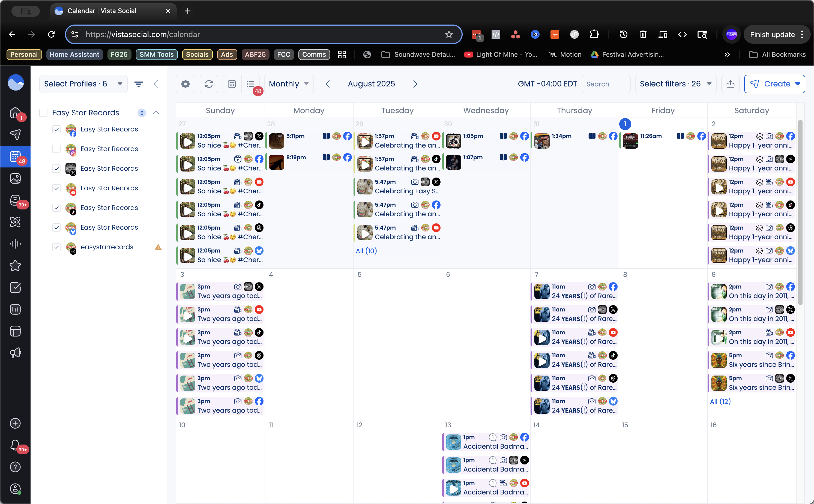Uncheck the easystarrecords Threads profile
This screenshot has height=504, width=814.
[56, 247]
